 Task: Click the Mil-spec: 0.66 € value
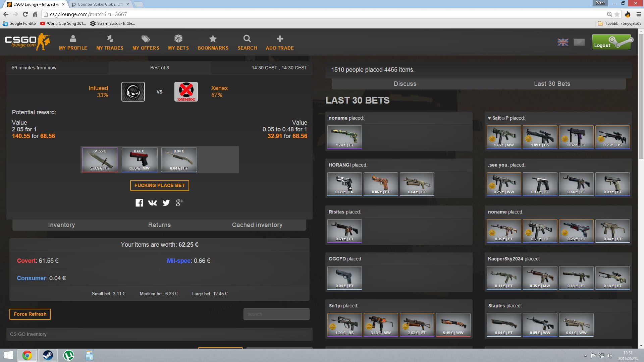(x=189, y=261)
